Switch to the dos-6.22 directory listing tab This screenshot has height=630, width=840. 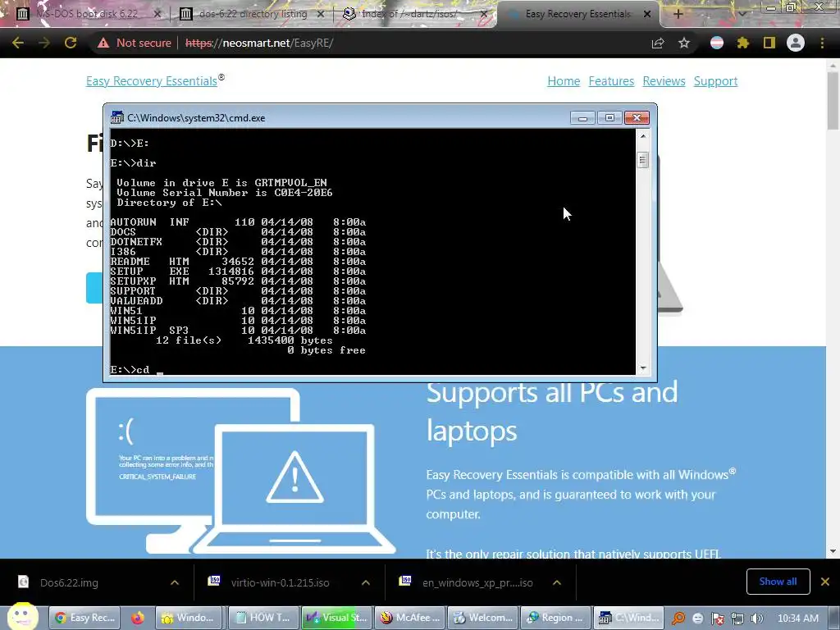pyautogui.click(x=253, y=14)
